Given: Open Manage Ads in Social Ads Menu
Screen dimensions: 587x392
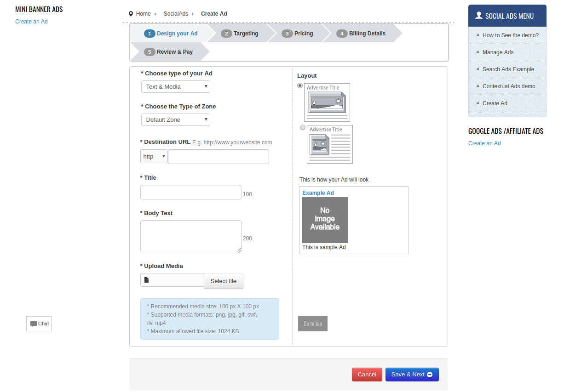Looking at the screenshot, I should [x=498, y=52].
